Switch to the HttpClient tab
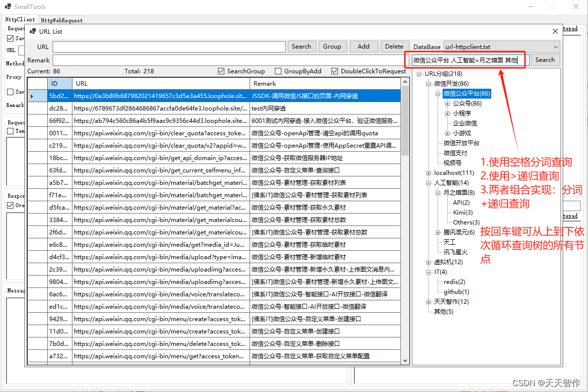The image size is (588, 392). point(20,20)
